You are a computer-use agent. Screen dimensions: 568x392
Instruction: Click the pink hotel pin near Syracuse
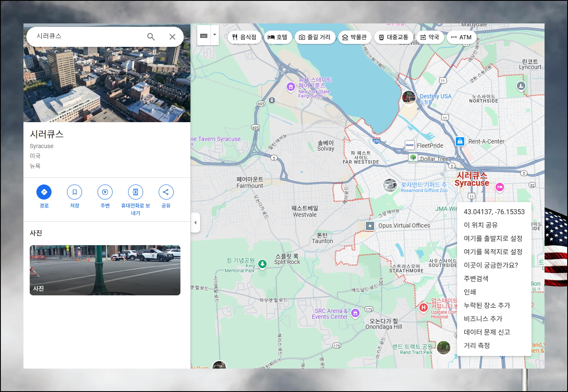point(499,187)
